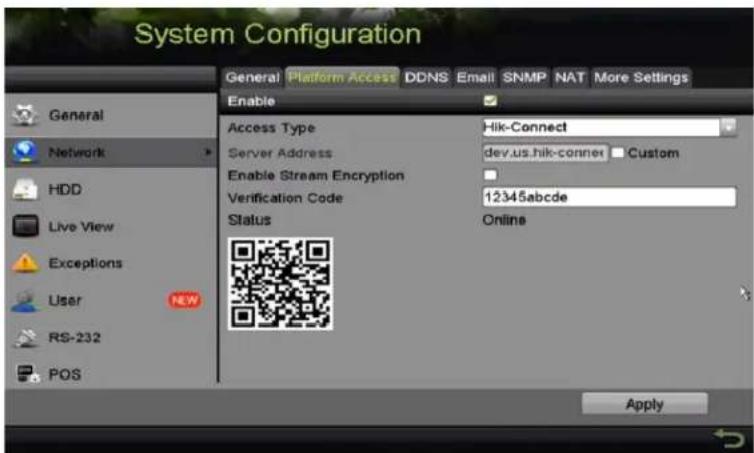Click the User person icon

tap(25, 301)
